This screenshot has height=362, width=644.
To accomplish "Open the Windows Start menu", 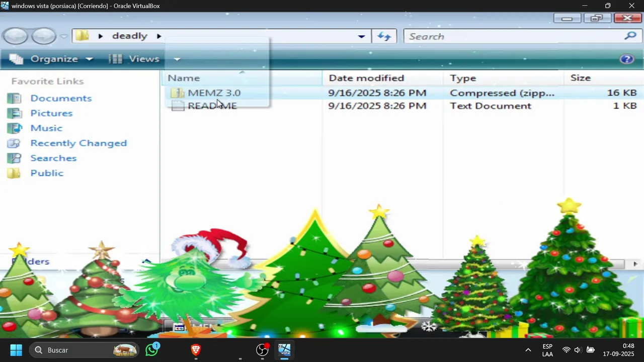I will (16, 350).
